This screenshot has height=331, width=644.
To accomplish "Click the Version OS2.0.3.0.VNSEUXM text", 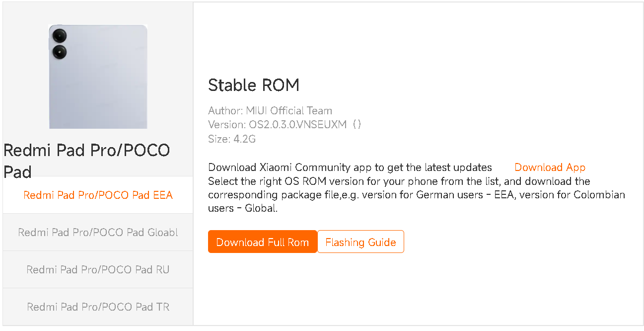I will [x=277, y=125].
